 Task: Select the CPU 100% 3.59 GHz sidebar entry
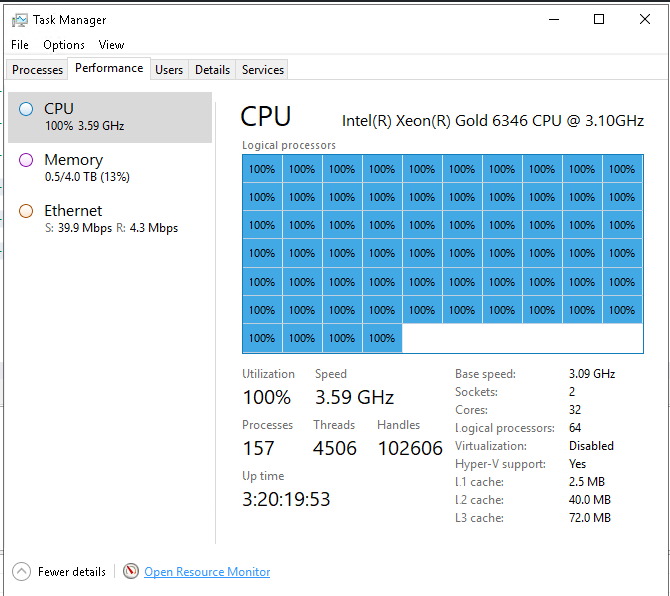tap(110, 117)
